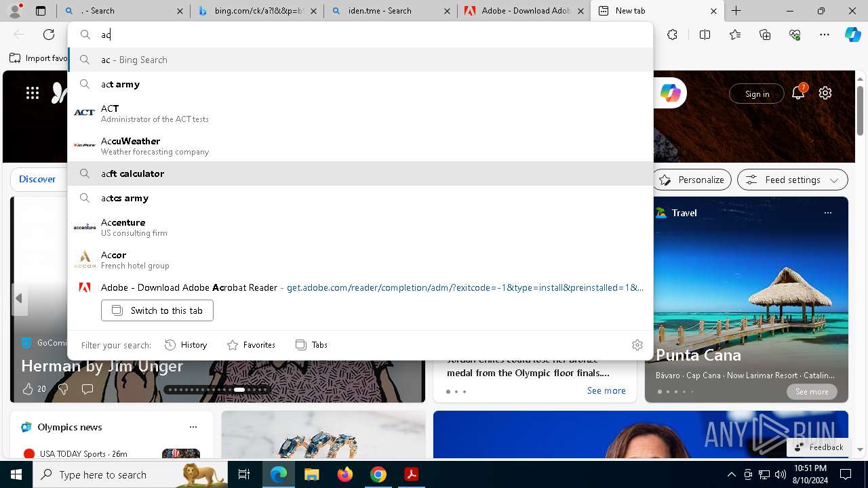
Task: Open the Favorites star icon
Action: [x=735, y=35]
